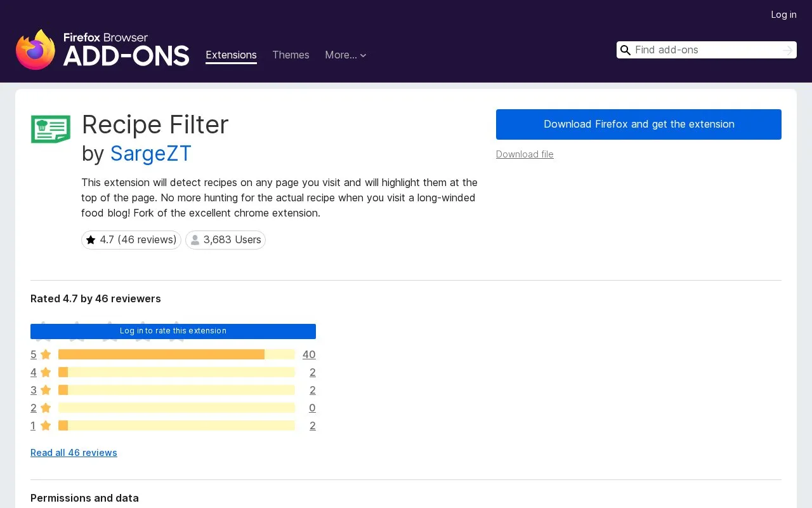Open the 2 three-star reviews count

(x=312, y=390)
